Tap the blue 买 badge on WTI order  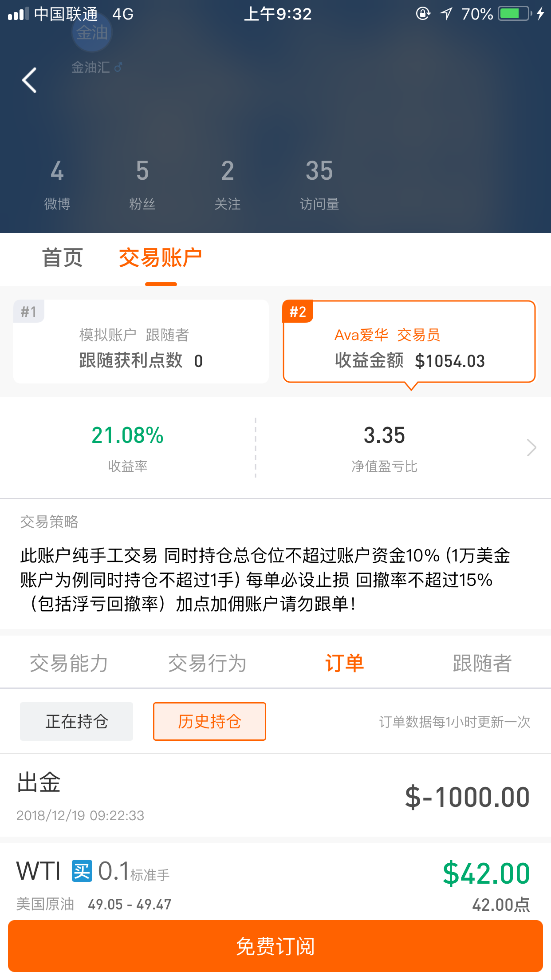point(82,871)
